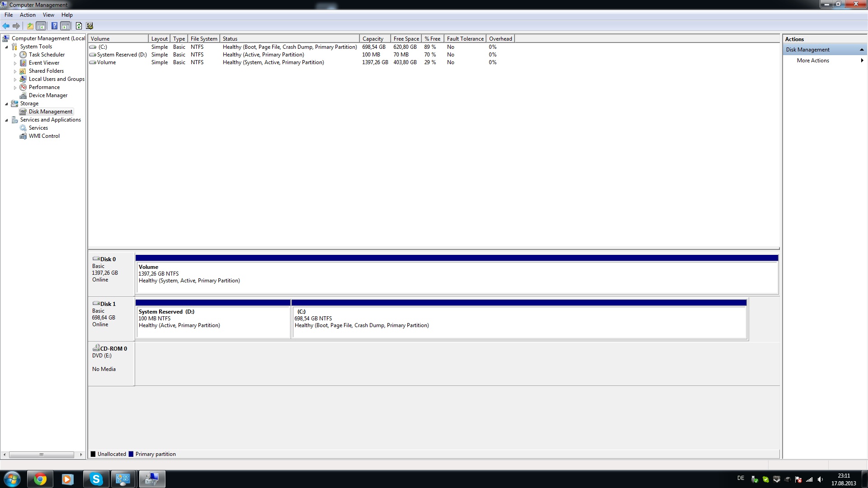868x488 pixels.
Task: Click the Back arrow toolbar icon
Action: pos(6,26)
